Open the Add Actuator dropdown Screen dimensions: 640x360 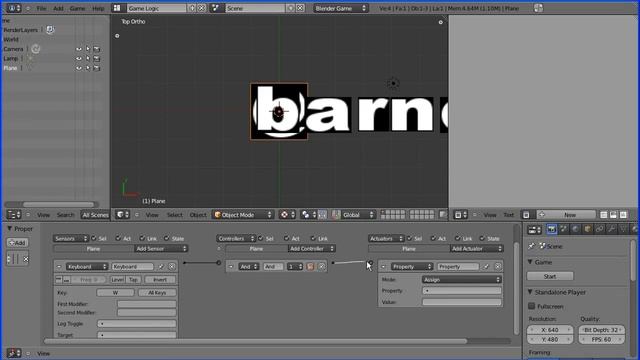477,249
